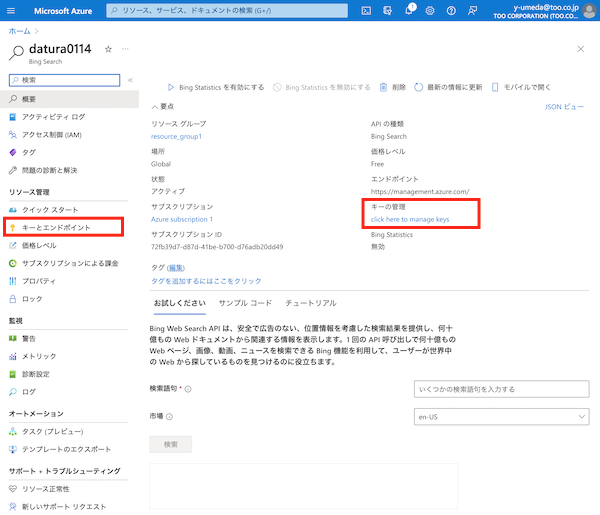This screenshot has height=515, width=600.
Task: Click 検索語句 info icon
Action: pyautogui.click(x=188, y=389)
